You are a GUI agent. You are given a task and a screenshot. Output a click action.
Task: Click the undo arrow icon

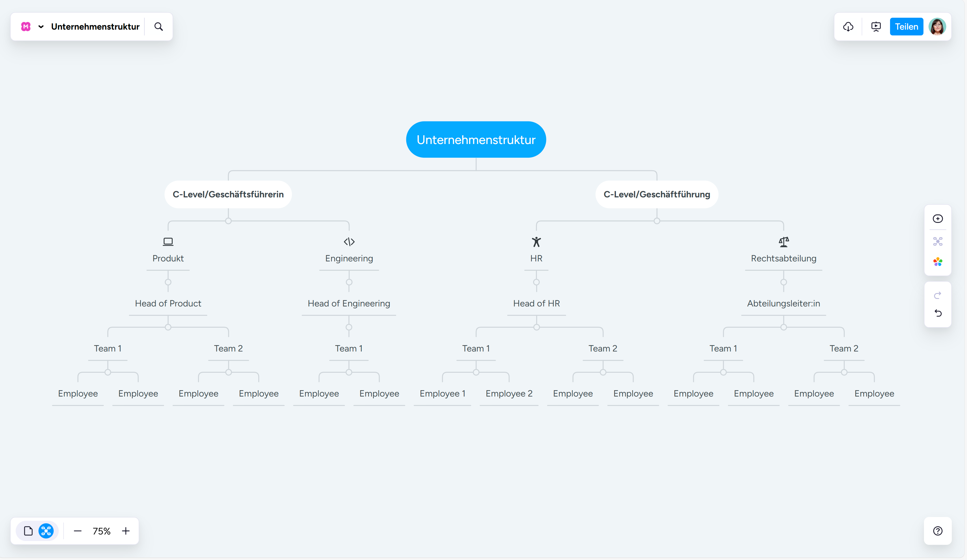tap(938, 313)
